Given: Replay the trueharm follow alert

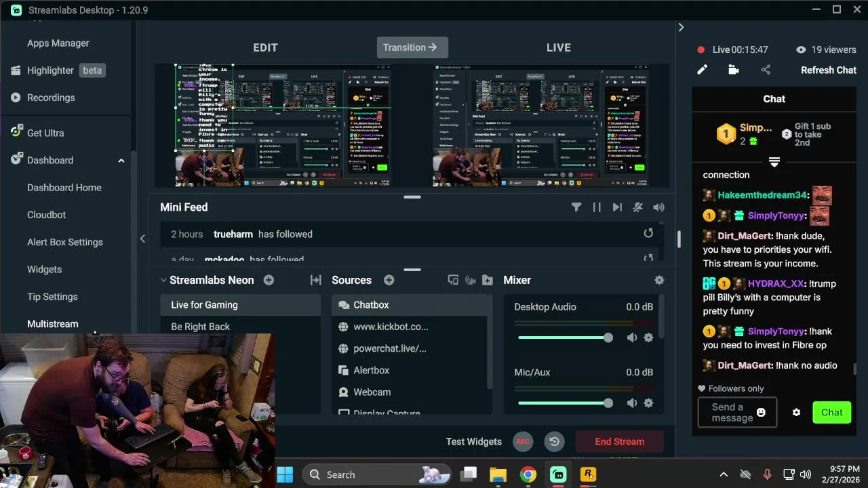Looking at the screenshot, I should point(648,233).
